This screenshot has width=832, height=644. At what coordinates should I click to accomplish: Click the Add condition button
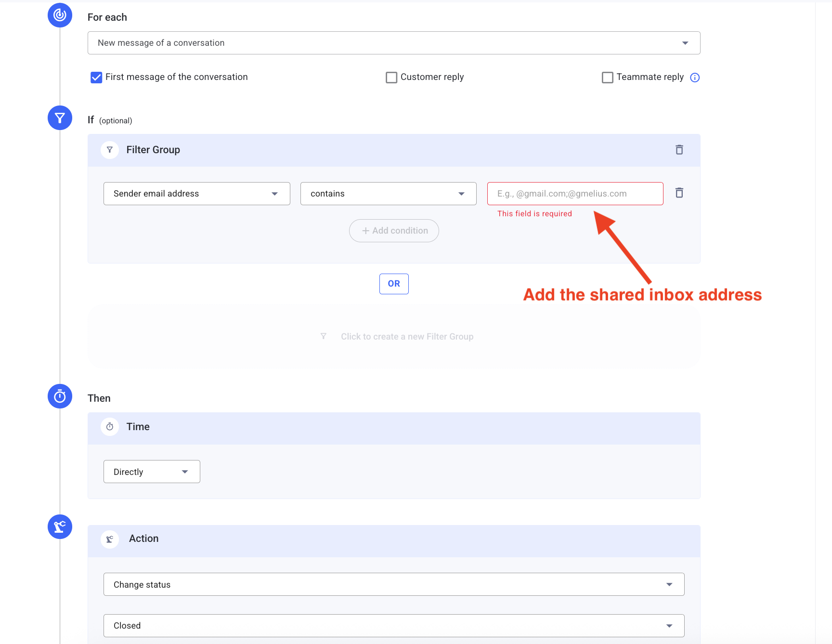coord(394,231)
